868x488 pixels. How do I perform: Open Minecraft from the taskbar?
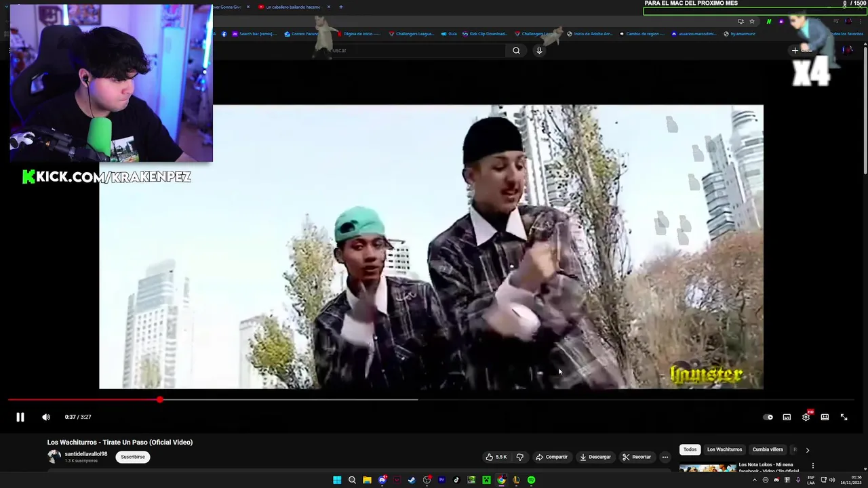486,480
